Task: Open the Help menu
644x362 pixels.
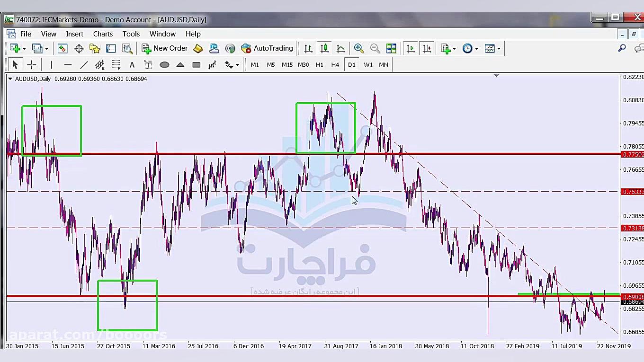Action: pos(193,34)
